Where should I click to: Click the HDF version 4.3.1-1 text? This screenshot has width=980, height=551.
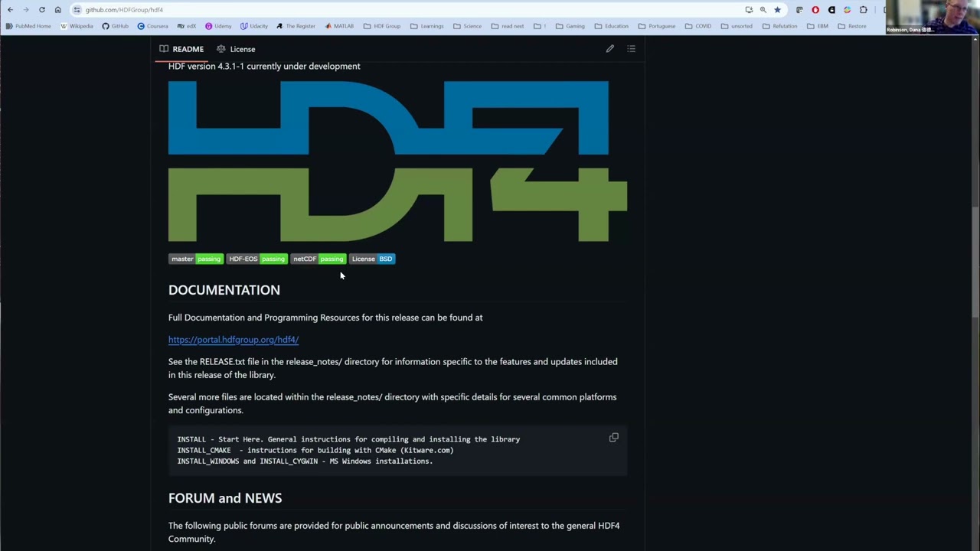(264, 66)
